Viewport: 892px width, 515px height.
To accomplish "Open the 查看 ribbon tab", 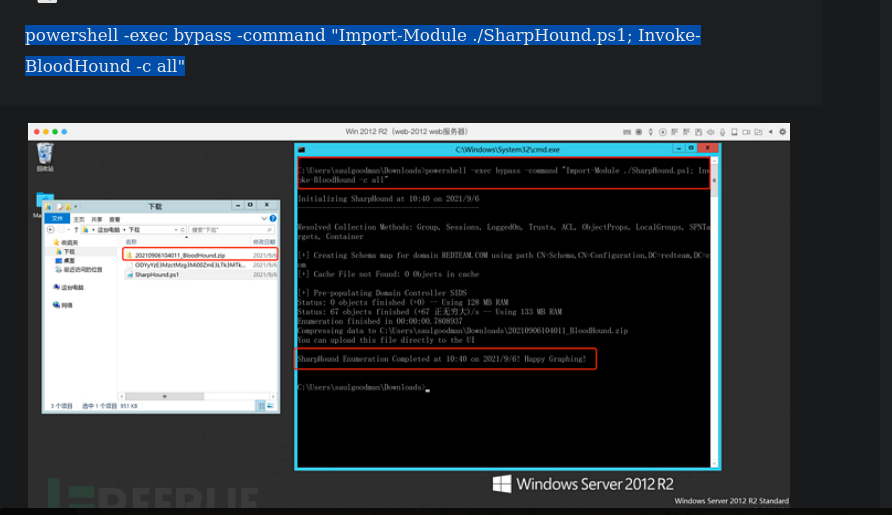I will click(x=115, y=219).
